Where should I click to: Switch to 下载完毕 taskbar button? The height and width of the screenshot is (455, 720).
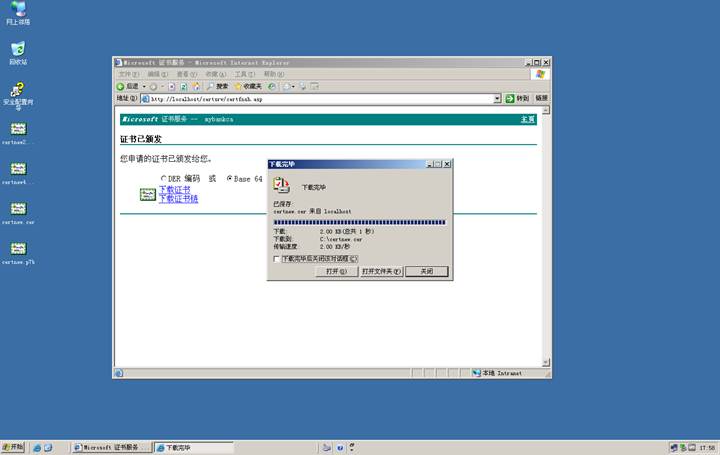tap(193, 447)
